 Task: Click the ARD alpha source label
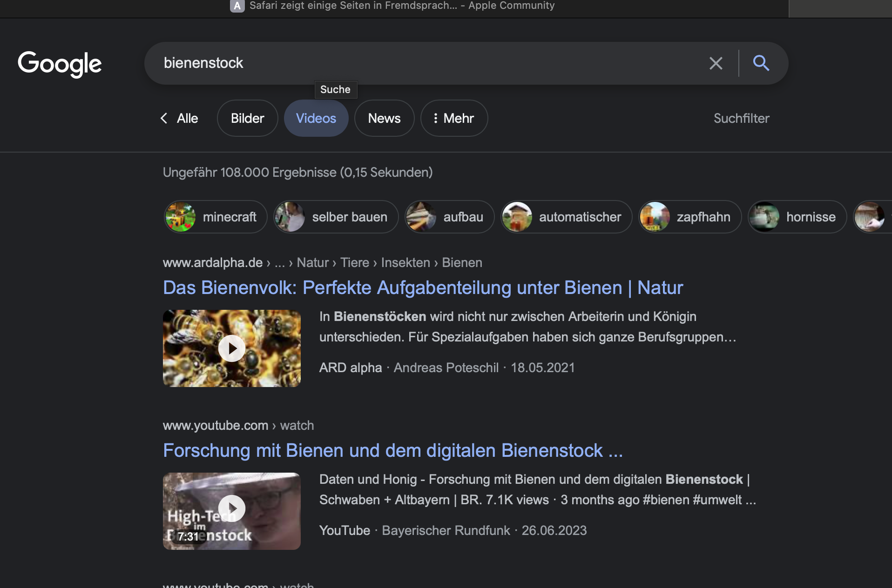351,367
